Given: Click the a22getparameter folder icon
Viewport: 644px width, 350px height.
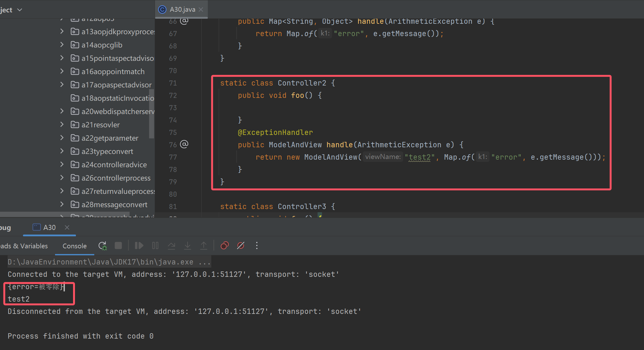Looking at the screenshot, I should (75, 138).
